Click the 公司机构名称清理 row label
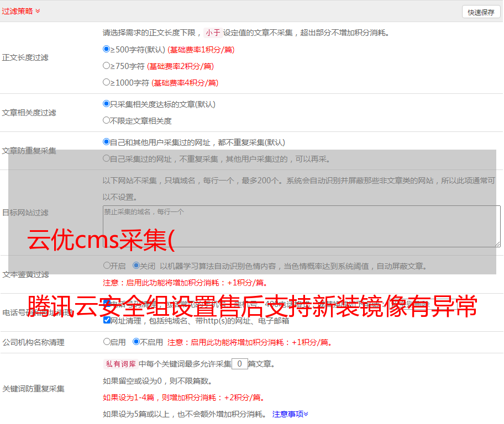This screenshot has width=504, height=424. coord(33,342)
